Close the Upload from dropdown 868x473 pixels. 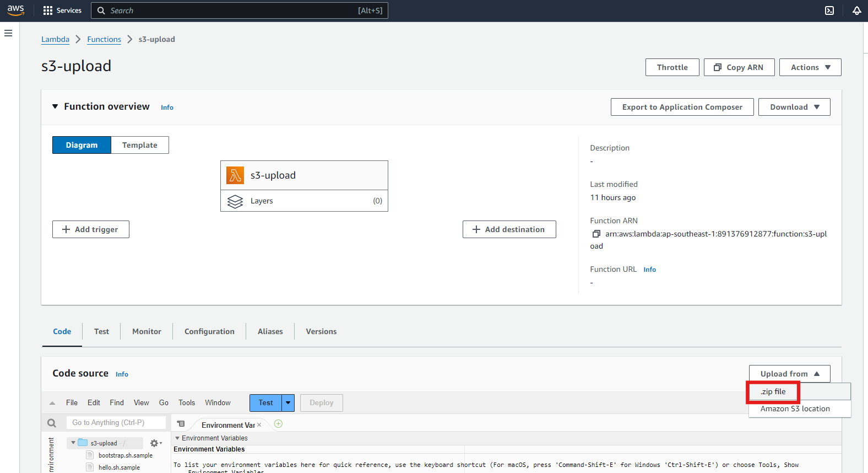tap(789, 374)
